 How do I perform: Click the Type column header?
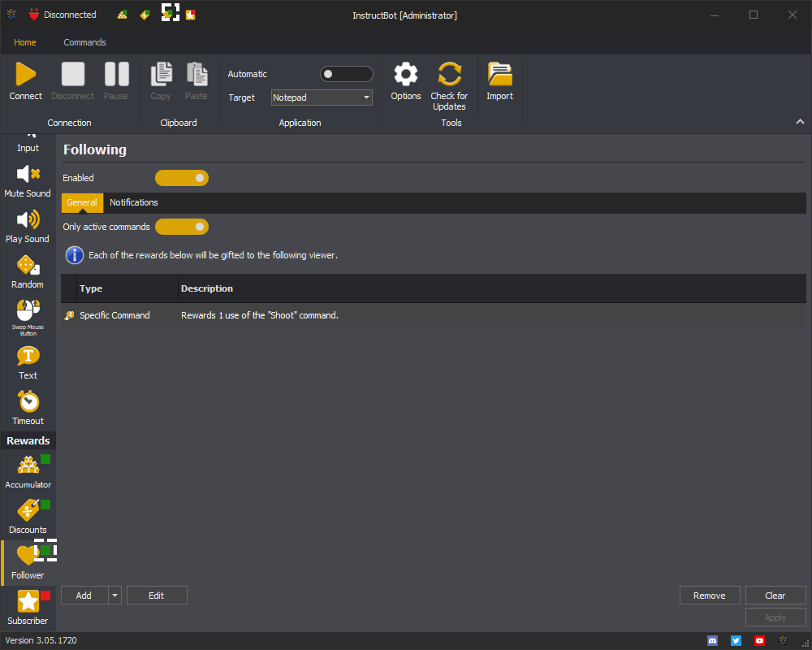[x=127, y=288]
